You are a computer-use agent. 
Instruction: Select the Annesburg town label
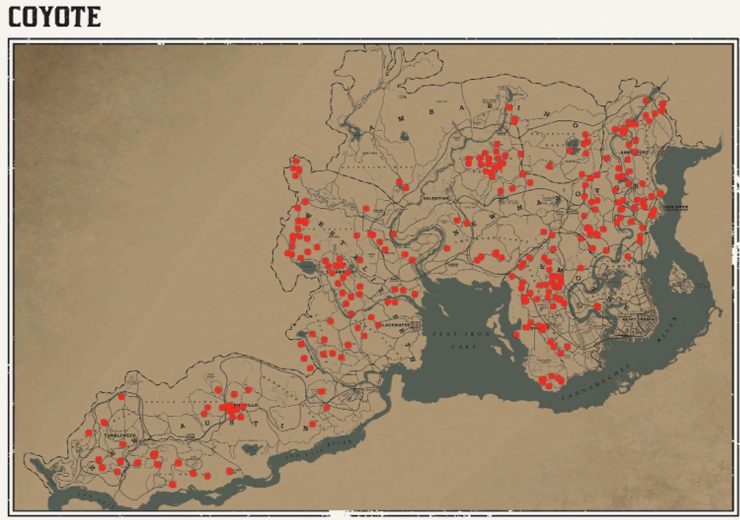pos(631,153)
